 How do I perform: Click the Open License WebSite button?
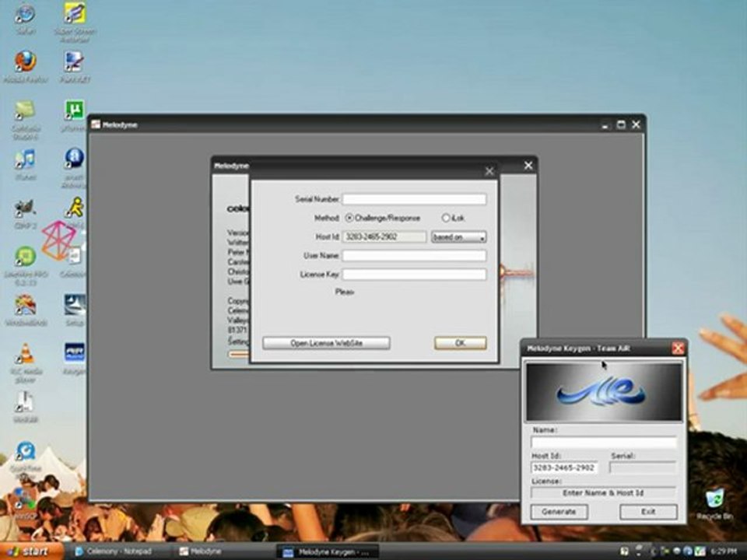pos(326,343)
